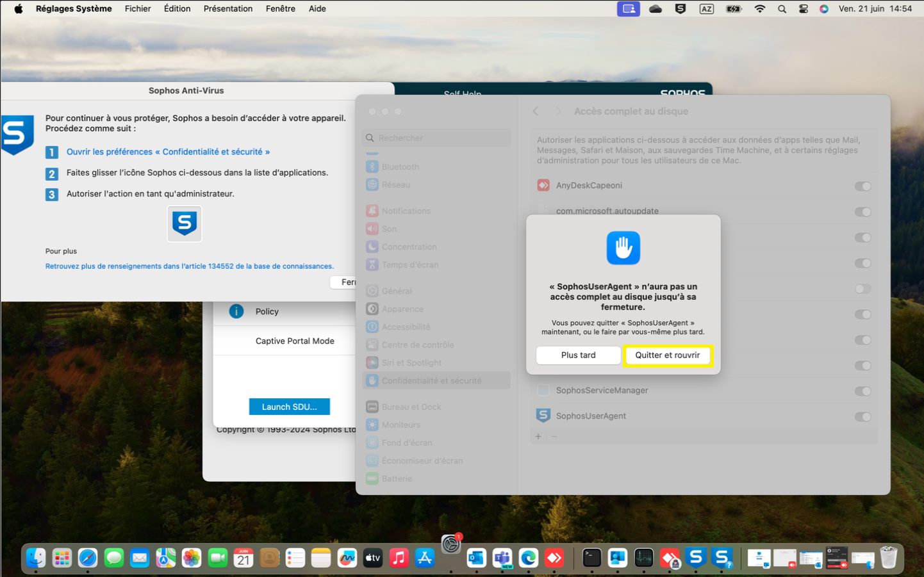The image size is (924, 577).
Task: Click the Quitter et rouvrir button
Action: click(x=668, y=355)
